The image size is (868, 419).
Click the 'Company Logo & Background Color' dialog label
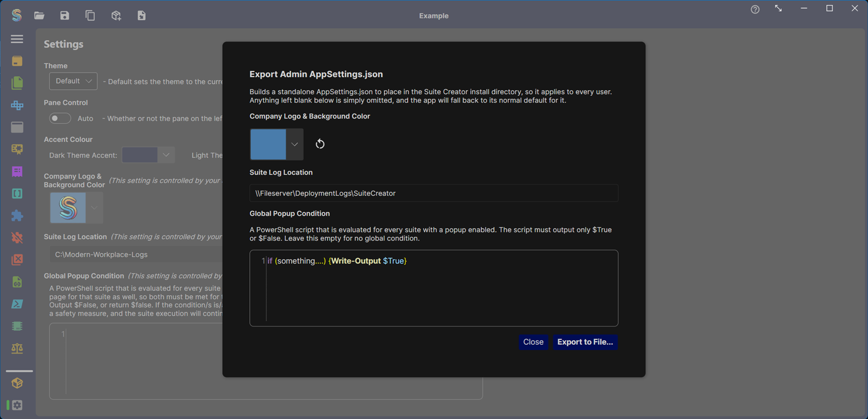pyautogui.click(x=309, y=116)
